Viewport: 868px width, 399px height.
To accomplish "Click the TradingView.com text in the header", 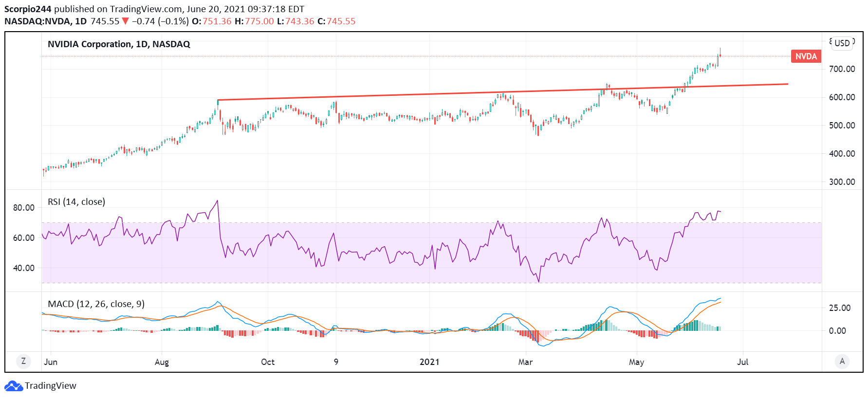I will (x=146, y=9).
